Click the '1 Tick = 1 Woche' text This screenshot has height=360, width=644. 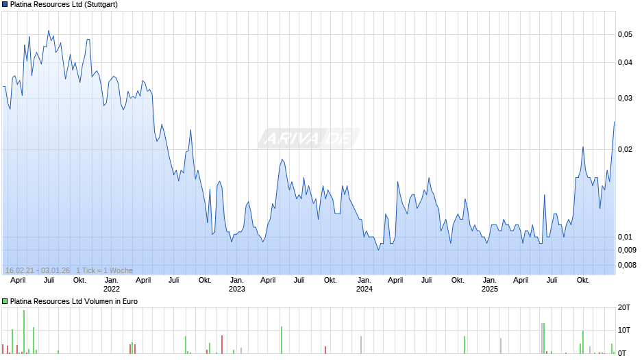(x=104, y=270)
